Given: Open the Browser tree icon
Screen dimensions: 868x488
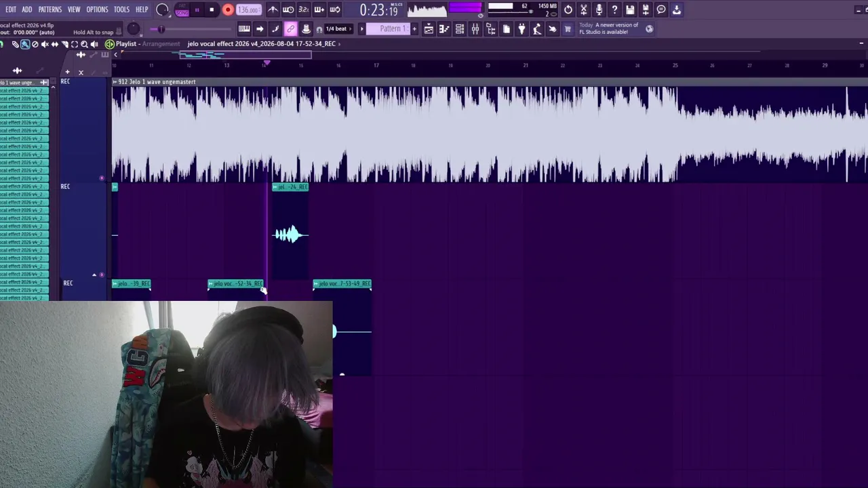Looking at the screenshot, I should coord(491,29).
